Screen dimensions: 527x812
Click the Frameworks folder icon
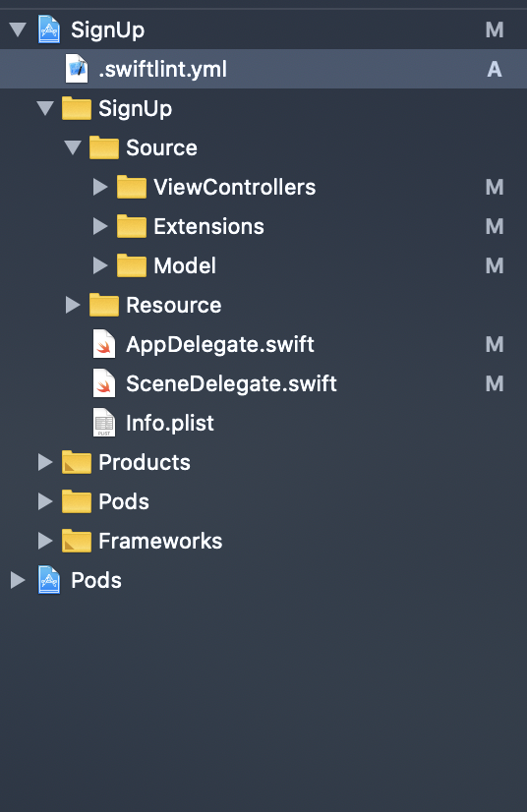[x=77, y=541]
